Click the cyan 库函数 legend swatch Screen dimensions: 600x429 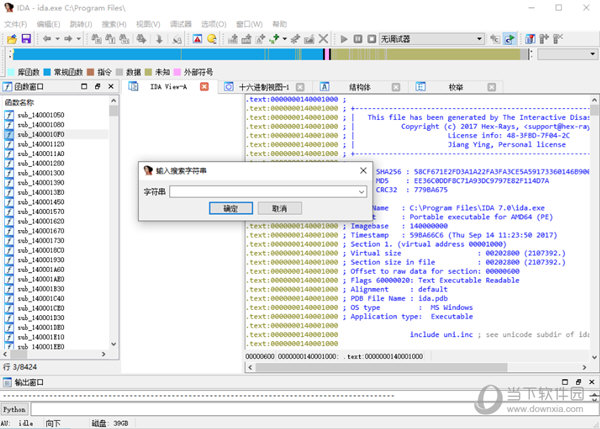click(x=11, y=72)
